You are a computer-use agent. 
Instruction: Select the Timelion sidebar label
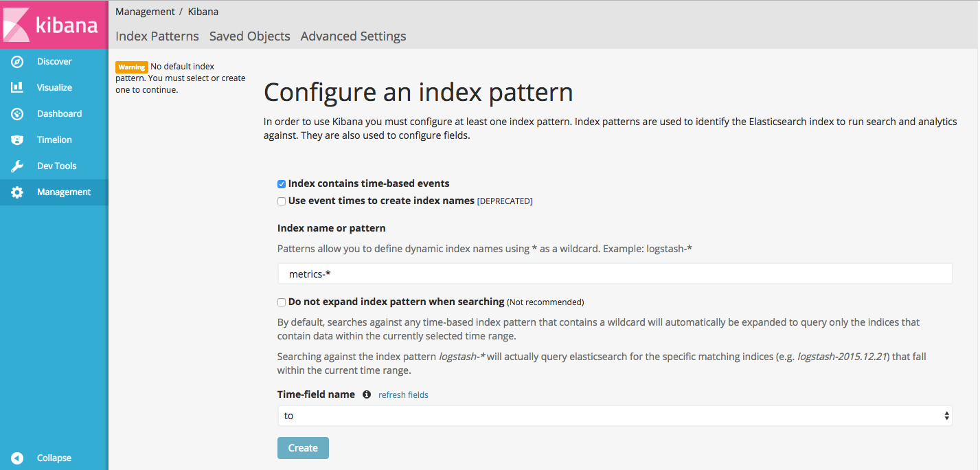click(x=54, y=139)
